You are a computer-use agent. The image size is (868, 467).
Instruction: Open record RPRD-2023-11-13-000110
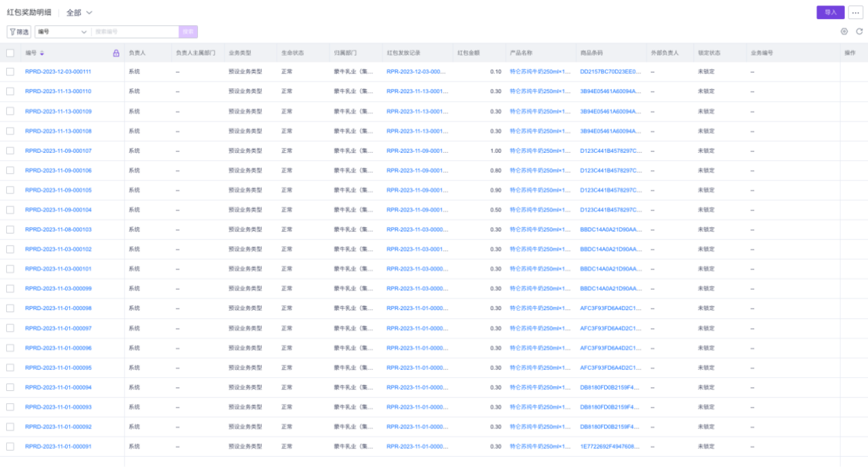58,91
